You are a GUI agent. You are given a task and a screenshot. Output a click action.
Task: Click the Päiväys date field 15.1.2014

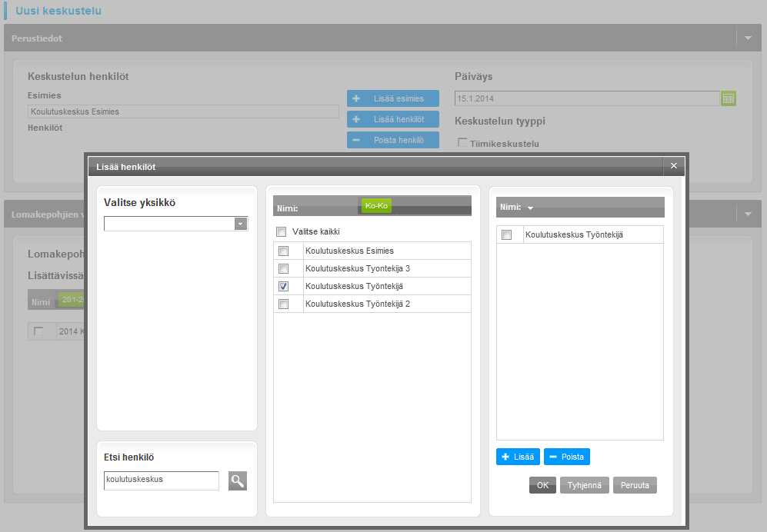(587, 98)
